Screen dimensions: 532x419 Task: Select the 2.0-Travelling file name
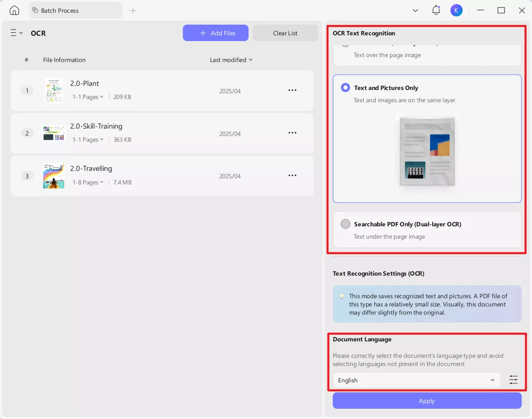pos(91,168)
